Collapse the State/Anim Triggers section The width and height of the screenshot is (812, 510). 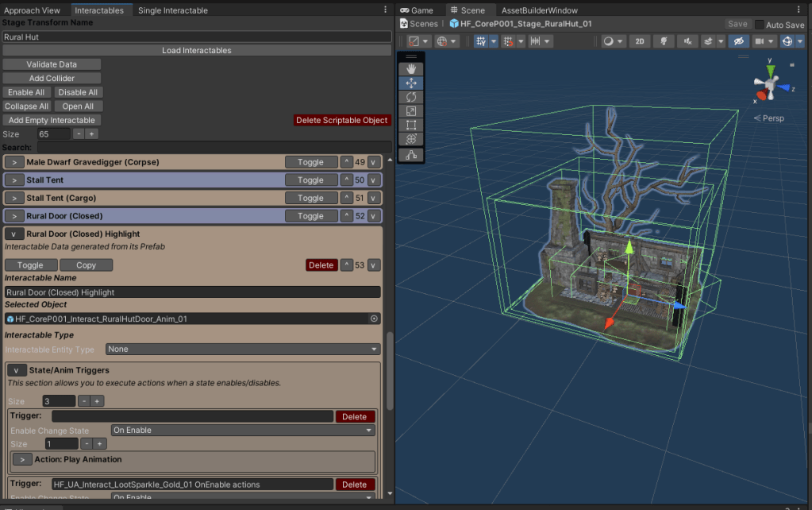(17, 370)
